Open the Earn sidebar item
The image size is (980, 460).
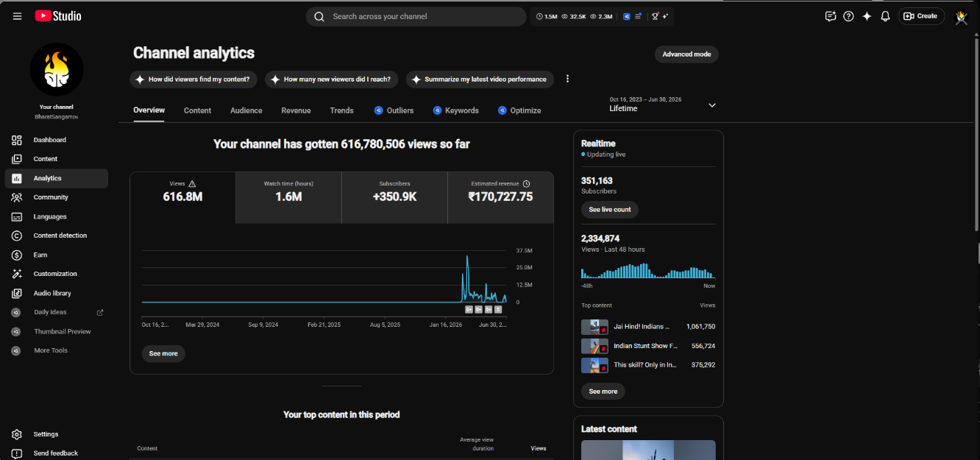[x=57, y=255]
